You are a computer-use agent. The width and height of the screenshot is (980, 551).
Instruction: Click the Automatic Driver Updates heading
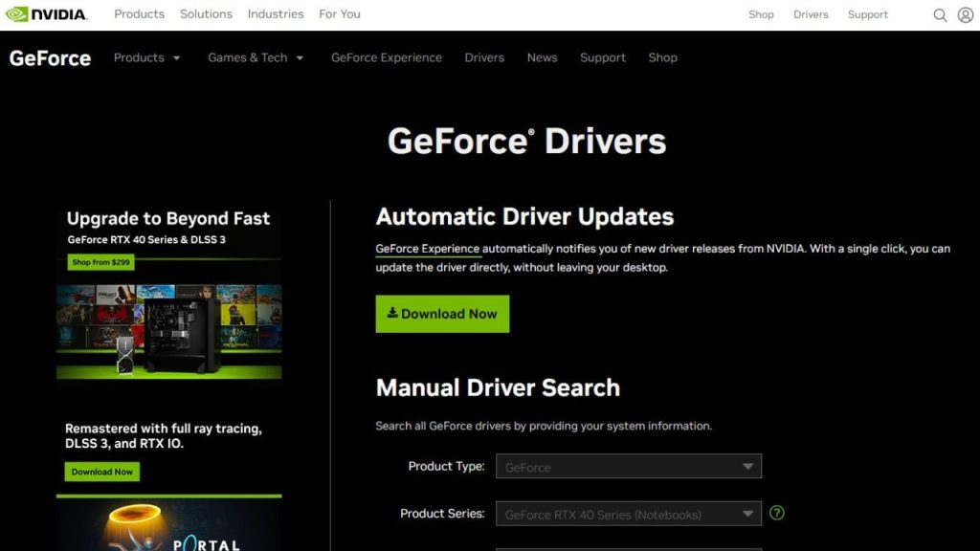click(524, 217)
